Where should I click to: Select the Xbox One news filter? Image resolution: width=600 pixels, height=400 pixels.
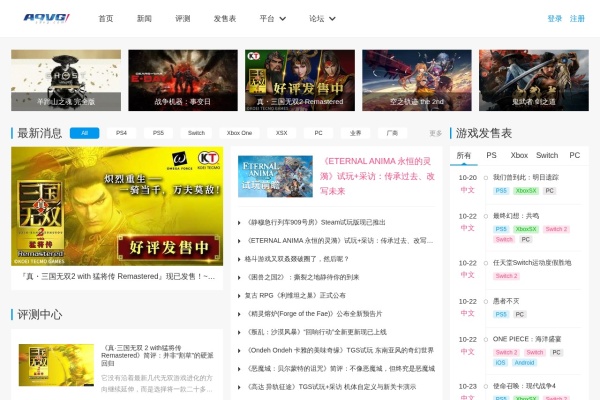coord(239,133)
